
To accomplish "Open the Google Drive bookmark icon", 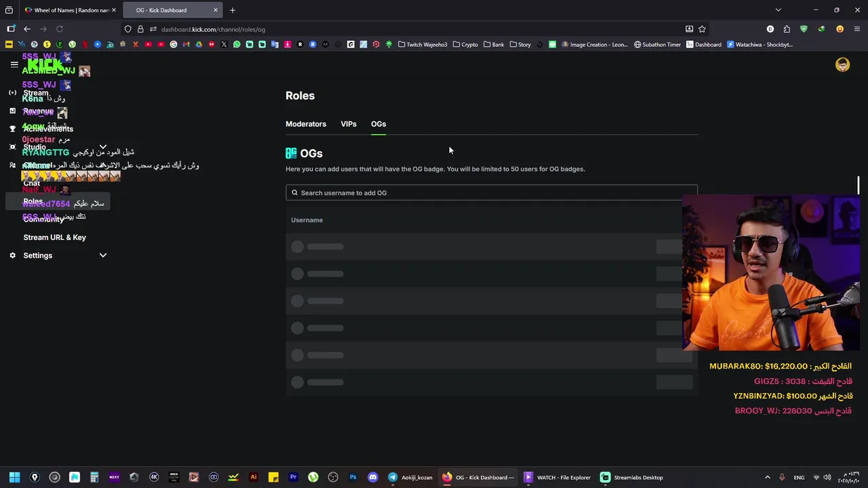I will tap(199, 45).
